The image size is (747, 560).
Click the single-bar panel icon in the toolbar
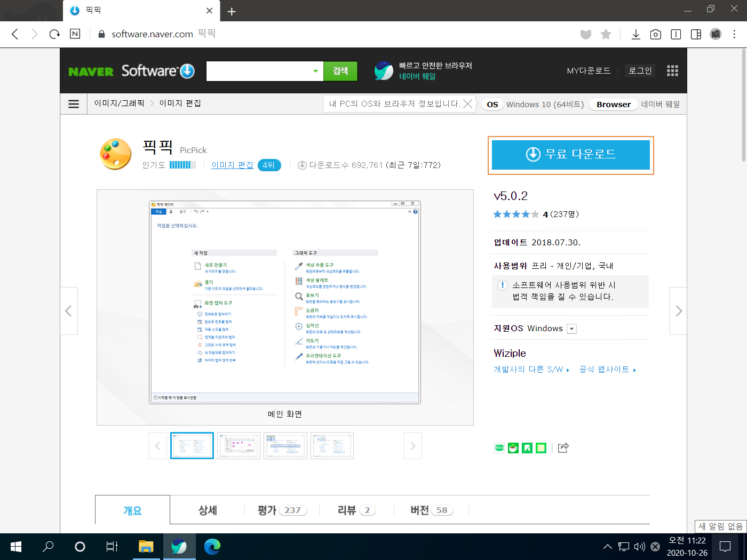676,34
